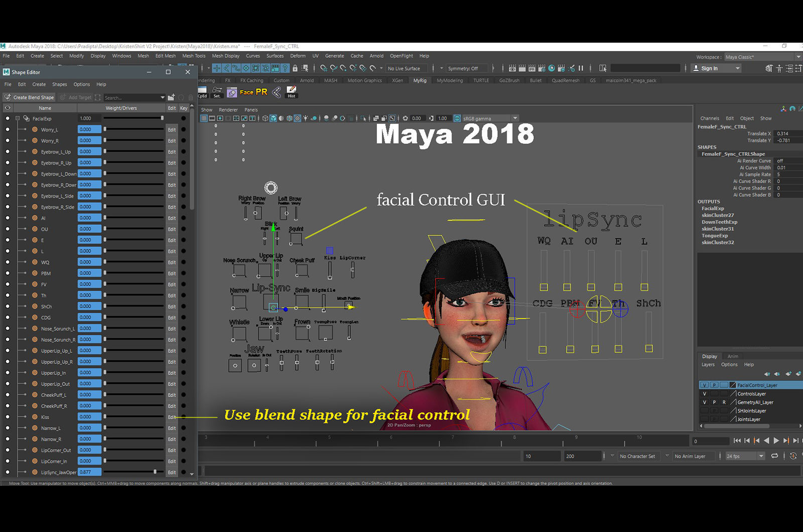Switch to the Anim layer tab
This screenshot has height=532, width=803.
(x=733, y=356)
